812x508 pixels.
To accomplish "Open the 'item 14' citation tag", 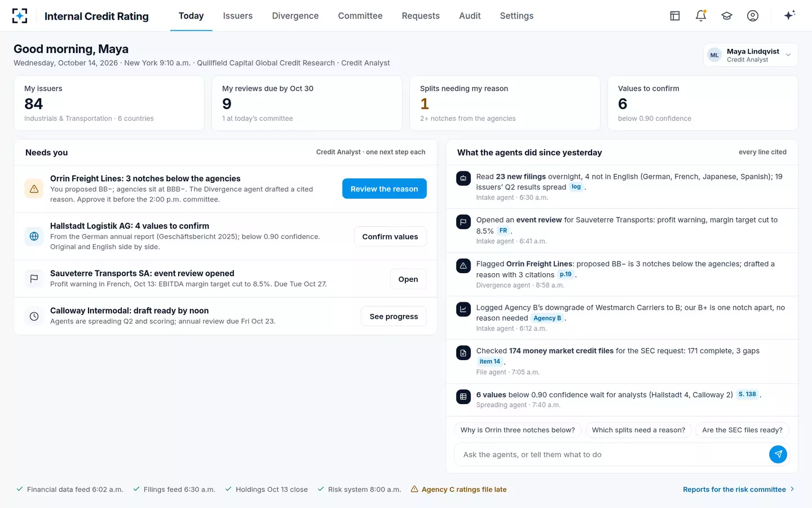I will 489,361.
